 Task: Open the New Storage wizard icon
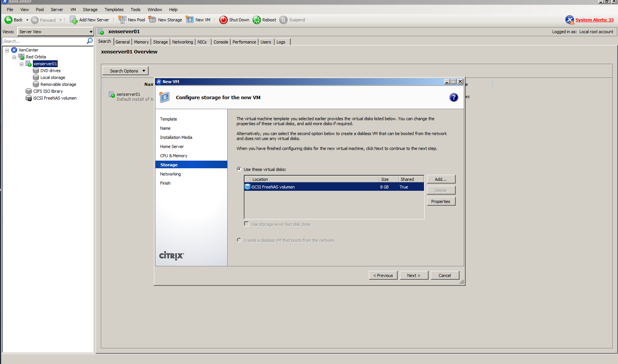coord(152,20)
